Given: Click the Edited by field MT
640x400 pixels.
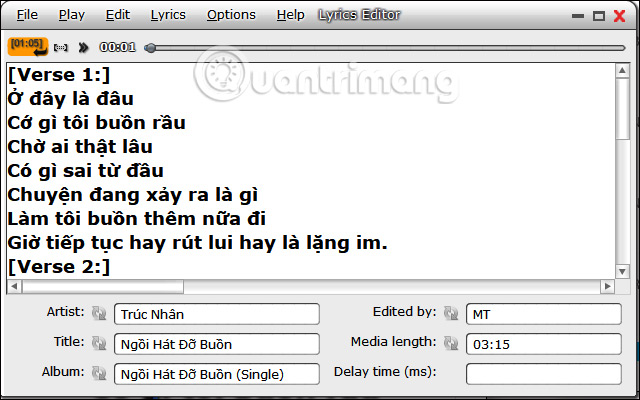Looking at the screenshot, I should tap(544, 314).
